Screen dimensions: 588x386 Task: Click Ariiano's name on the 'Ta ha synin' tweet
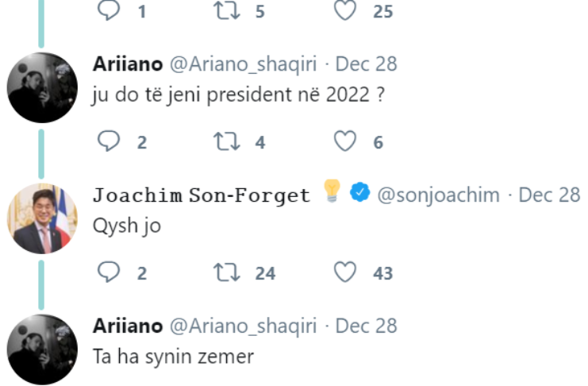click(127, 326)
